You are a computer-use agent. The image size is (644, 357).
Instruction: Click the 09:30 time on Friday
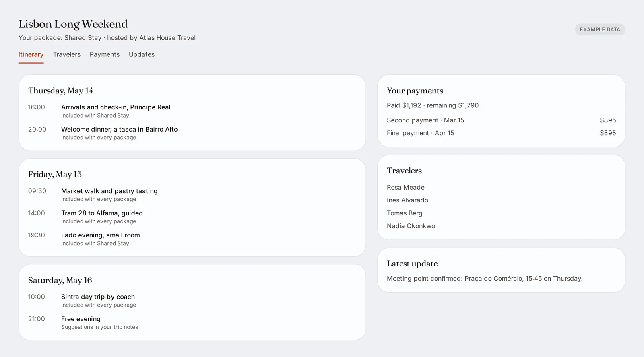click(37, 191)
